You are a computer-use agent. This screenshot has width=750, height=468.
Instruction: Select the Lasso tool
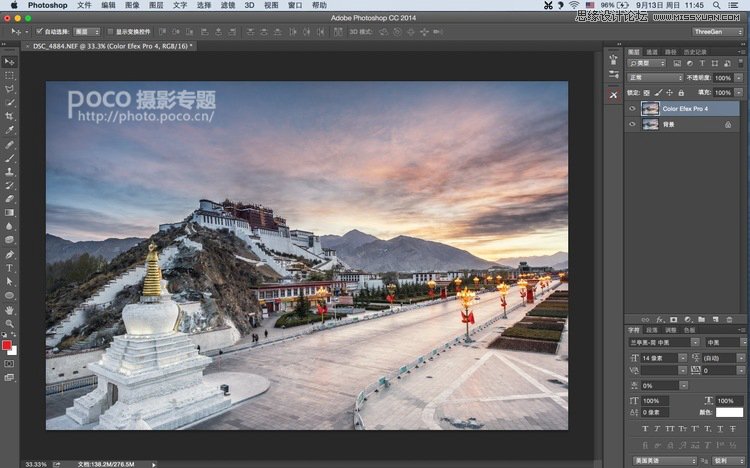coord(9,89)
